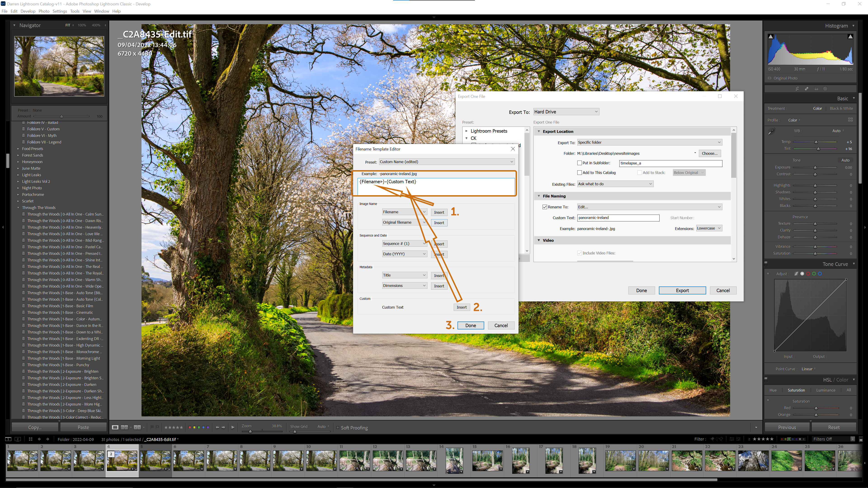868x488 pixels.
Task: Open the Photo menu
Action: [44, 11]
